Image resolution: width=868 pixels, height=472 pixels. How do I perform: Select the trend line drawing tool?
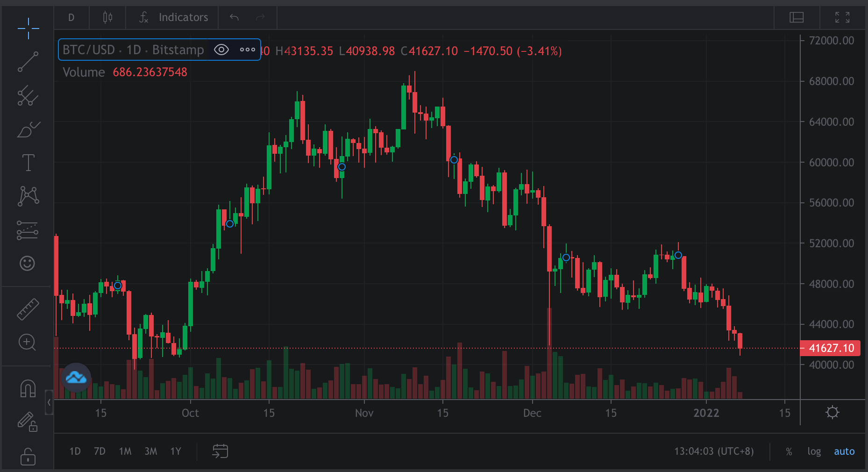pos(28,62)
